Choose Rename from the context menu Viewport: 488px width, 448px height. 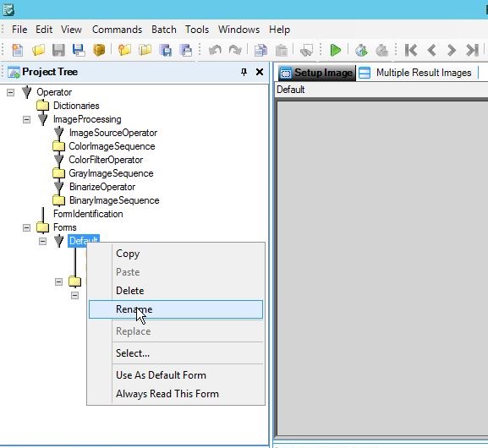pyautogui.click(x=176, y=309)
